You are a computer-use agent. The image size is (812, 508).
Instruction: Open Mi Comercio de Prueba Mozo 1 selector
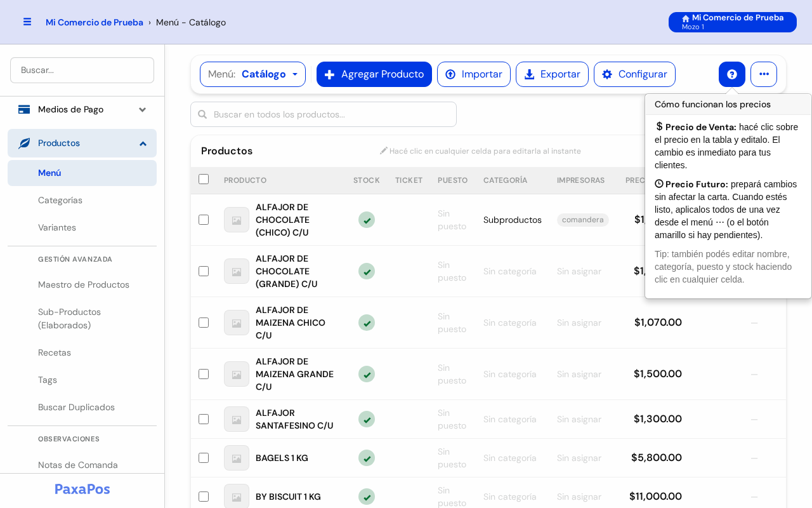coord(733,22)
